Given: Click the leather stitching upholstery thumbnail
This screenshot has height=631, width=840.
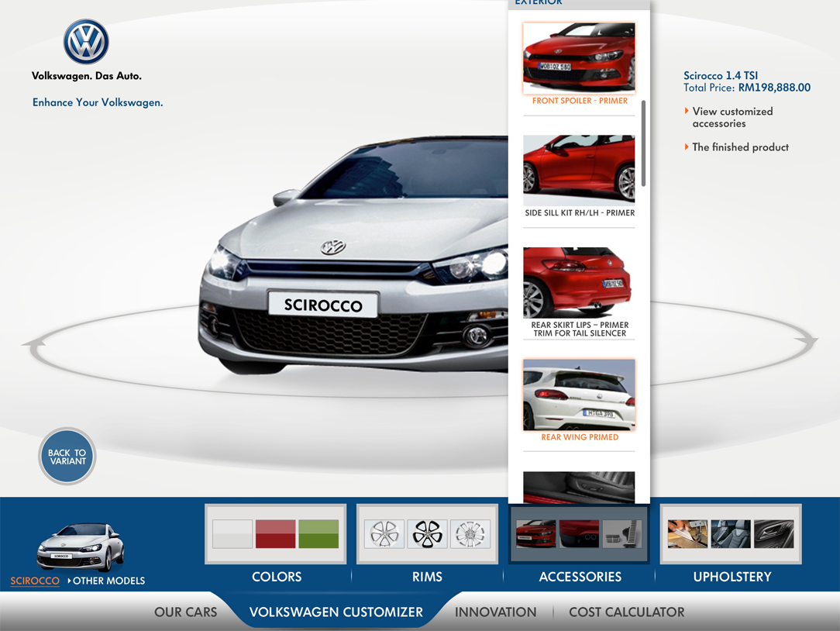Looking at the screenshot, I should coord(688,533).
